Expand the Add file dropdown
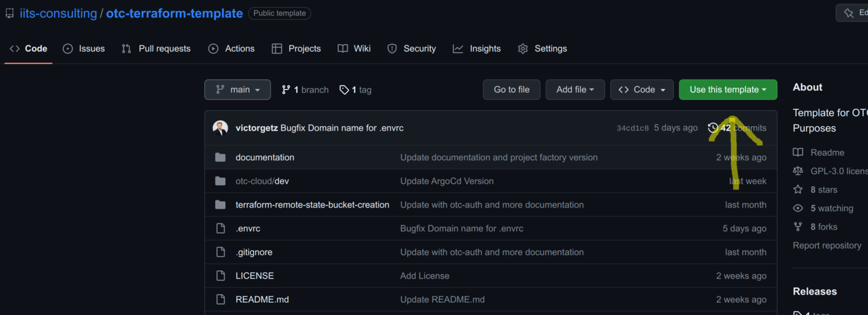Image resolution: width=868 pixels, height=315 pixels. click(x=575, y=90)
